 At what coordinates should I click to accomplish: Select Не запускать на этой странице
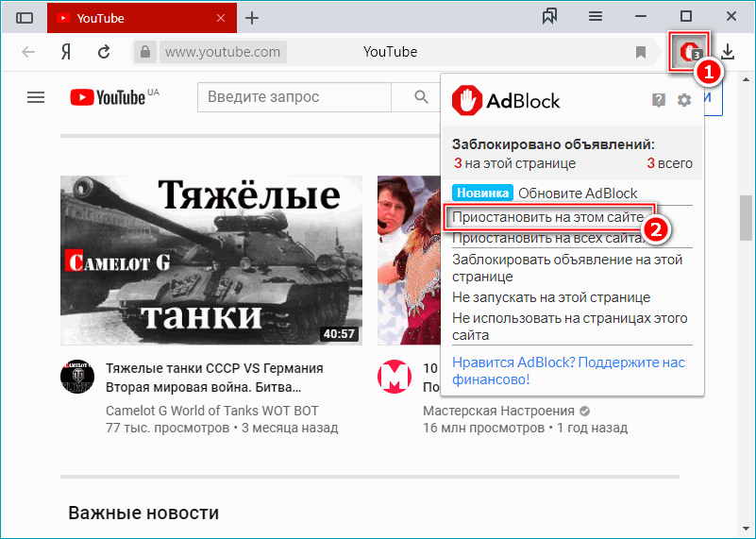[551, 297]
